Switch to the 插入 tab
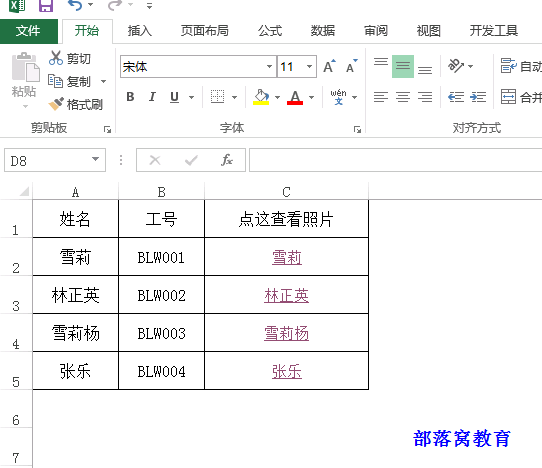The height and width of the screenshot is (468, 542). click(x=140, y=31)
